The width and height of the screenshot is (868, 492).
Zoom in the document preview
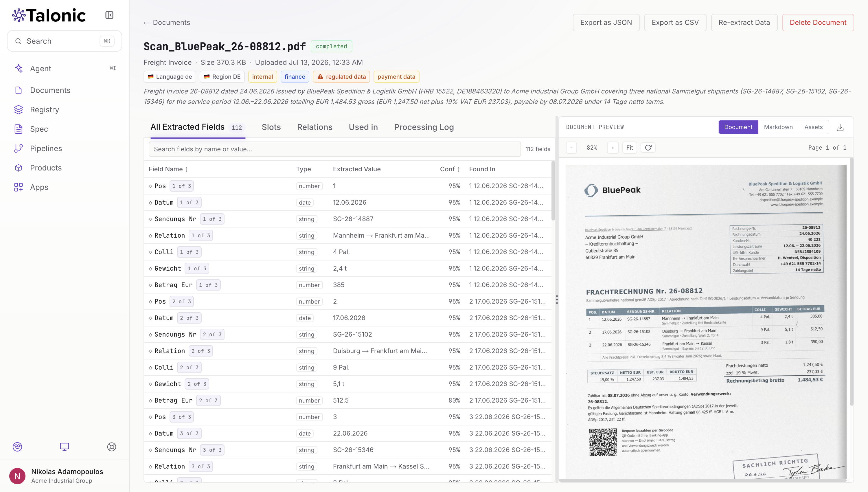coord(613,148)
